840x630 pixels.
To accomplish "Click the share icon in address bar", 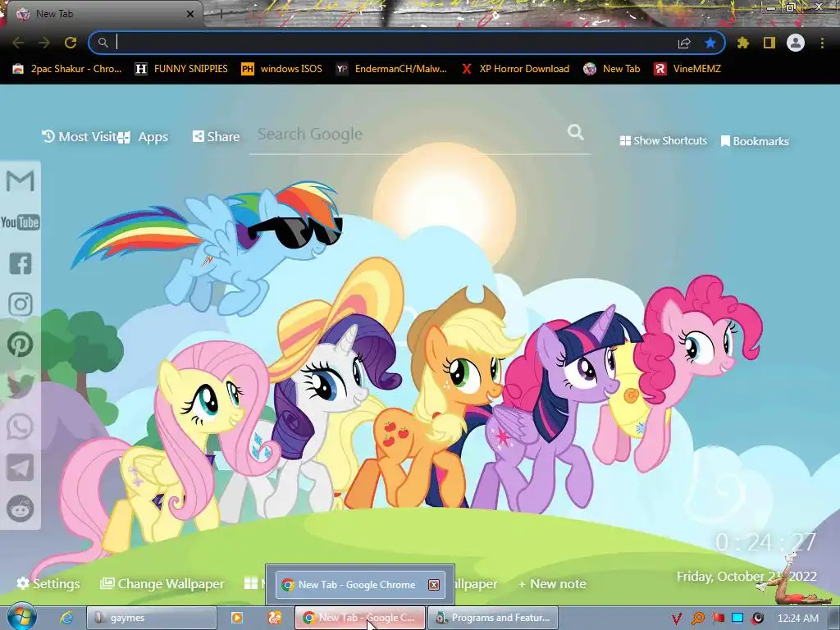I will 684,43.
